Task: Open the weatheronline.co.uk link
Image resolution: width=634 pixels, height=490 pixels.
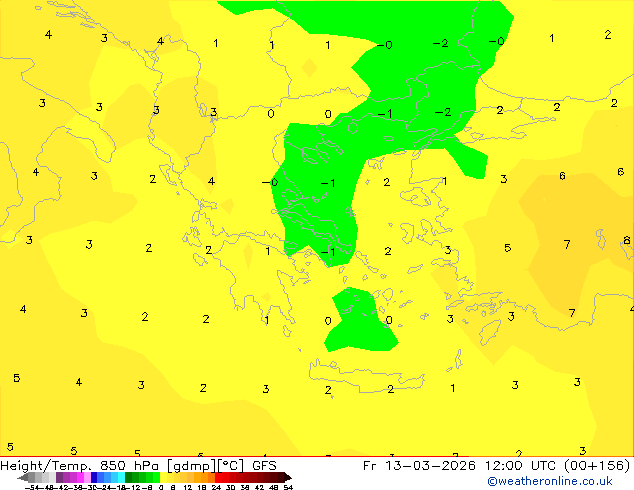Action: [x=550, y=481]
